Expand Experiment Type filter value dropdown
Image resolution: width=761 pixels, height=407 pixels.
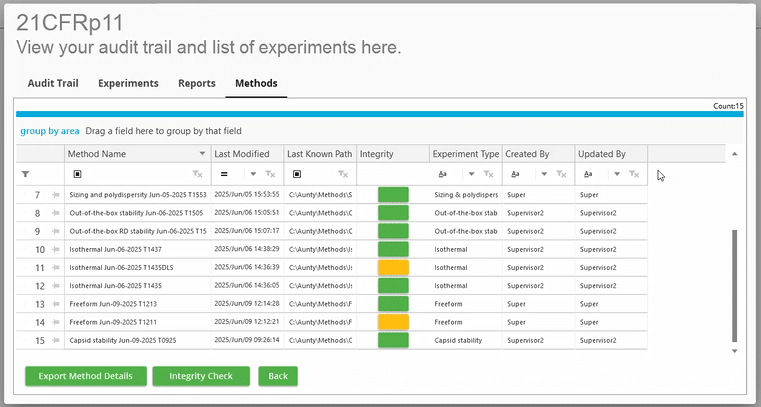471,174
